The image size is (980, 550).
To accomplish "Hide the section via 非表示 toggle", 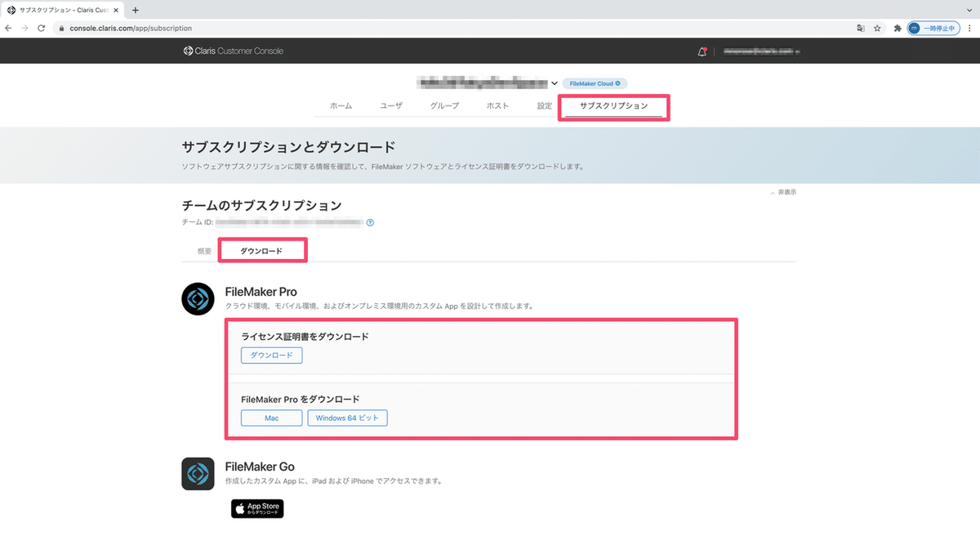I will coord(782,191).
